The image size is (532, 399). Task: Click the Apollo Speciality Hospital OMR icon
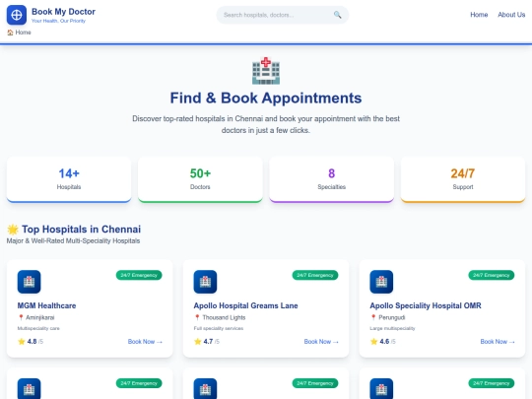click(x=381, y=282)
